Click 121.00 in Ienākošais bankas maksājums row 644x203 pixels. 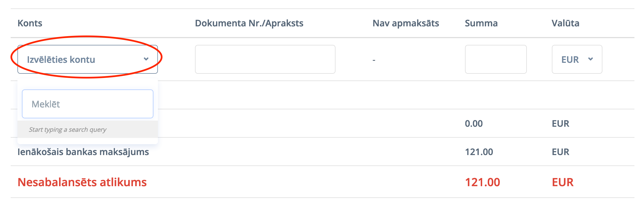point(479,152)
